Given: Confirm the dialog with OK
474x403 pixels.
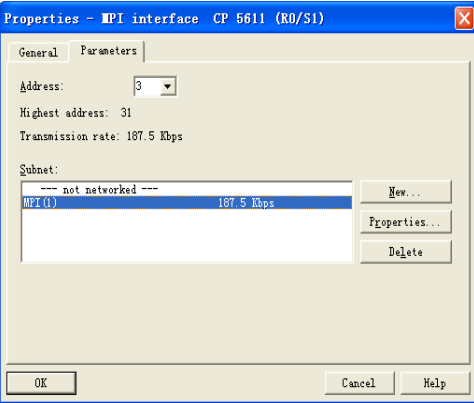Looking at the screenshot, I should coord(41,383).
